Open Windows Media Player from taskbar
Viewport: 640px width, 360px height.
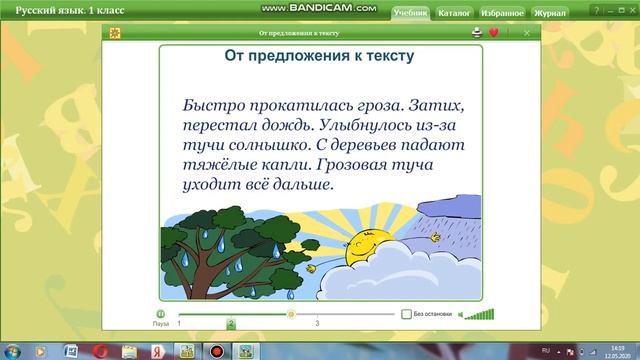(x=40, y=351)
